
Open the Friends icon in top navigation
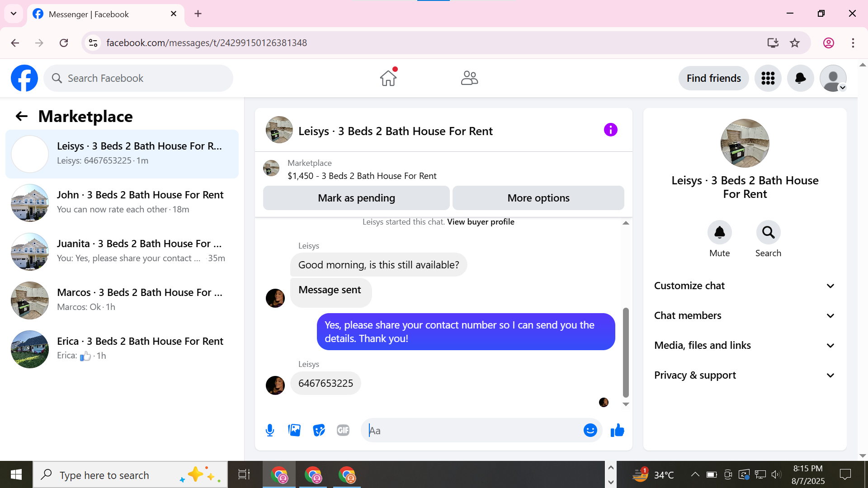(x=469, y=78)
